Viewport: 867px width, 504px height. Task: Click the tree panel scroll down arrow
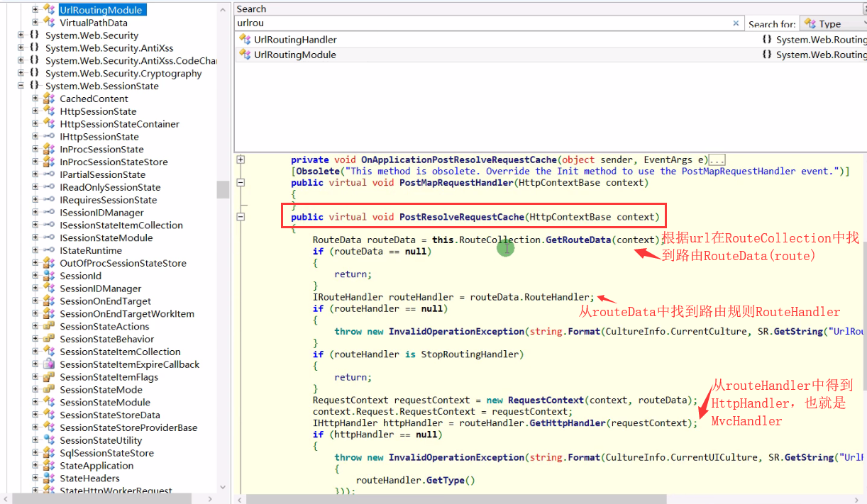coord(223,488)
